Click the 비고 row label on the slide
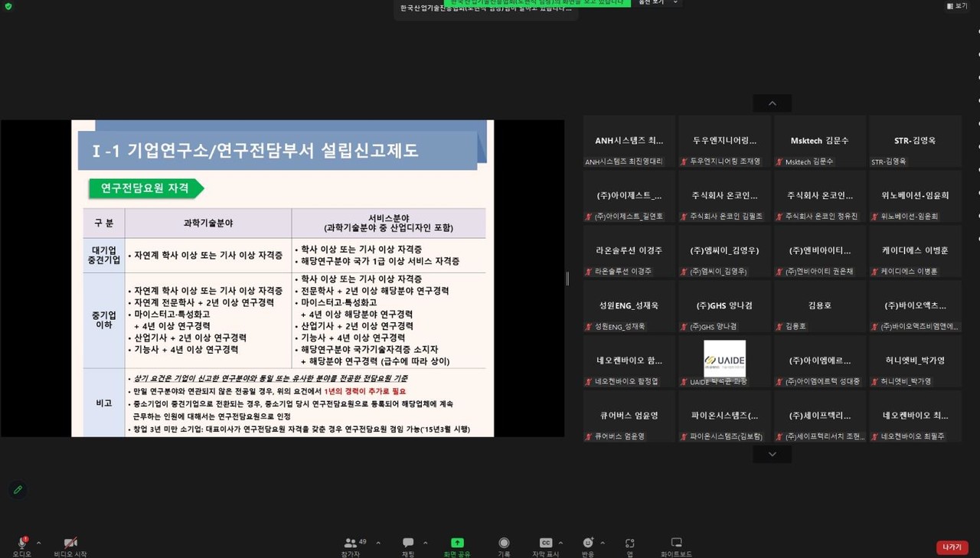This screenshot has width=980, height=558. (x=104, y=403)
